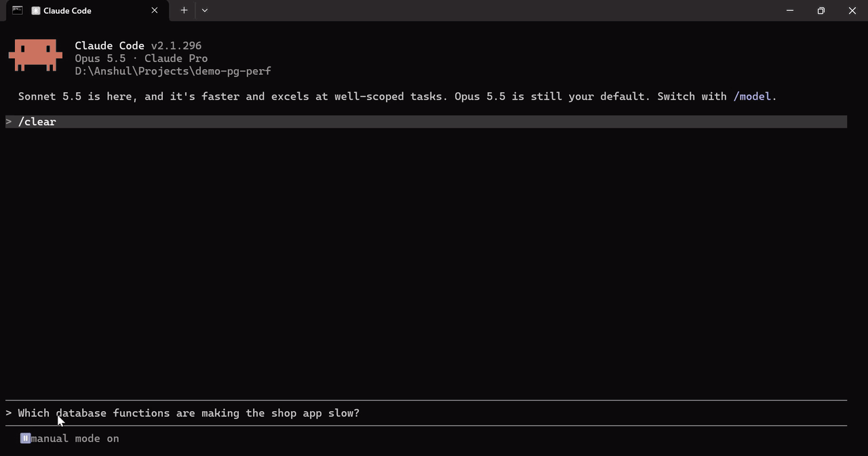Click the pause icon beside manual mode

click(25, 438)
